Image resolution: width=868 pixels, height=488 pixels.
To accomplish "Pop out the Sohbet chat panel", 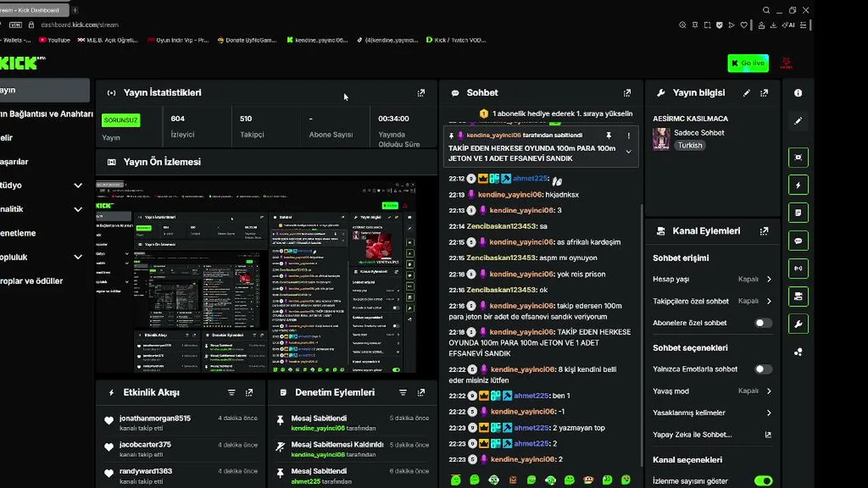I will pyautogui.click(x=627, y=93).
